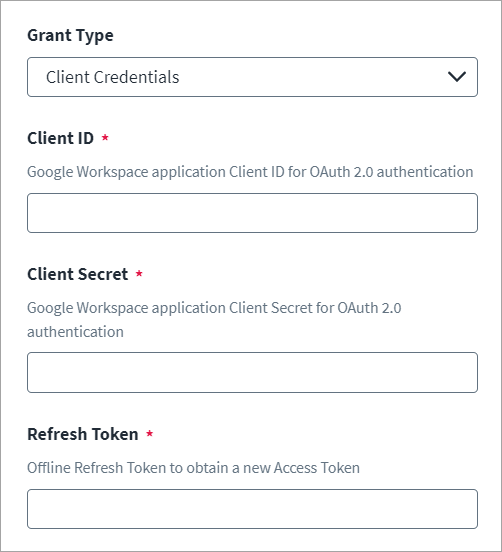Click the Offline Refresh Token description text
Screen dimensions: 502x552
193,468
